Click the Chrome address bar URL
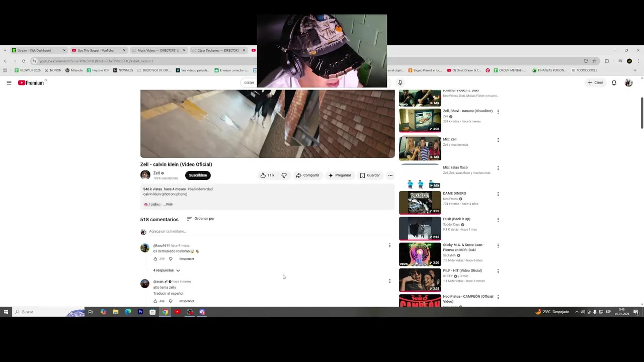Screen dimensions: 644x362 (96, 61)
